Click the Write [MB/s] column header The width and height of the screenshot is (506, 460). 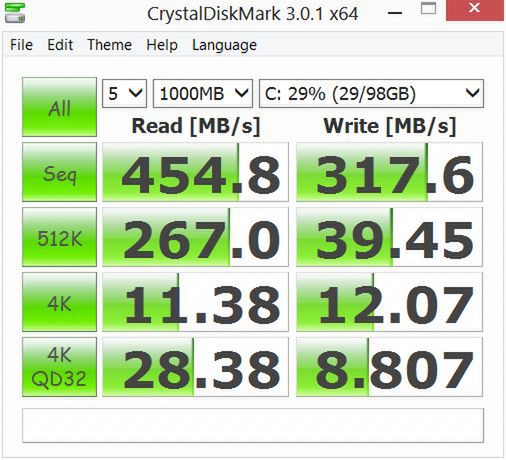(390, 126)
